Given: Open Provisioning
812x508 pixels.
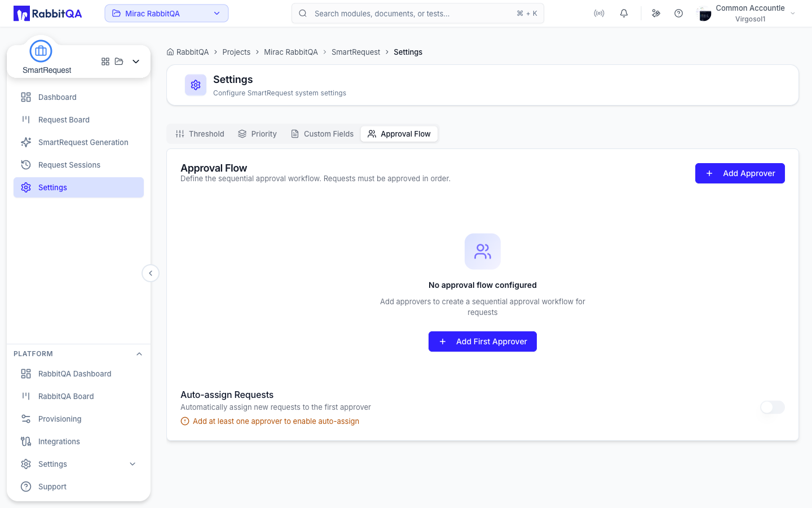Looking at the screenshot, I should (78, 419).
